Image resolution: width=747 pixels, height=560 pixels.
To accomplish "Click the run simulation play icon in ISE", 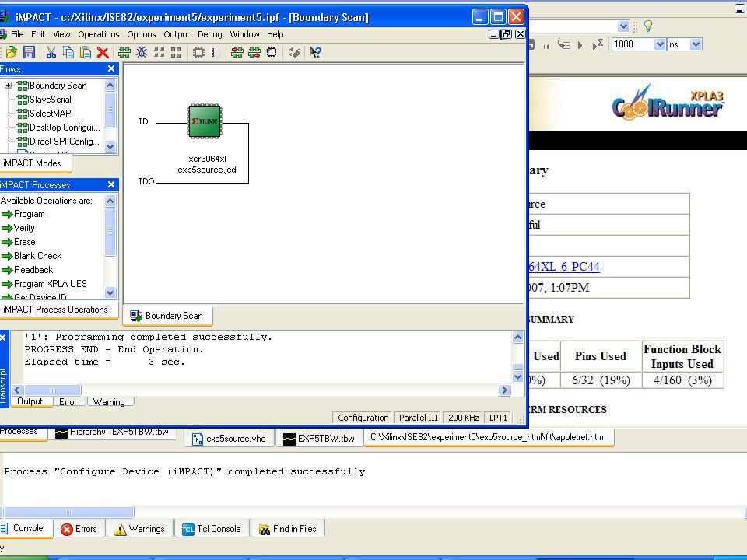I will [580, 45].
